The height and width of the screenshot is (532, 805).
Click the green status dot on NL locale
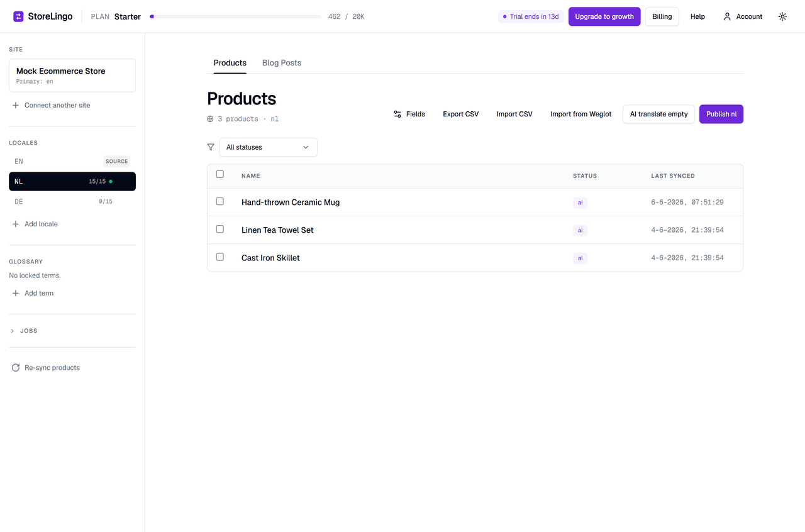click(111, 181)
